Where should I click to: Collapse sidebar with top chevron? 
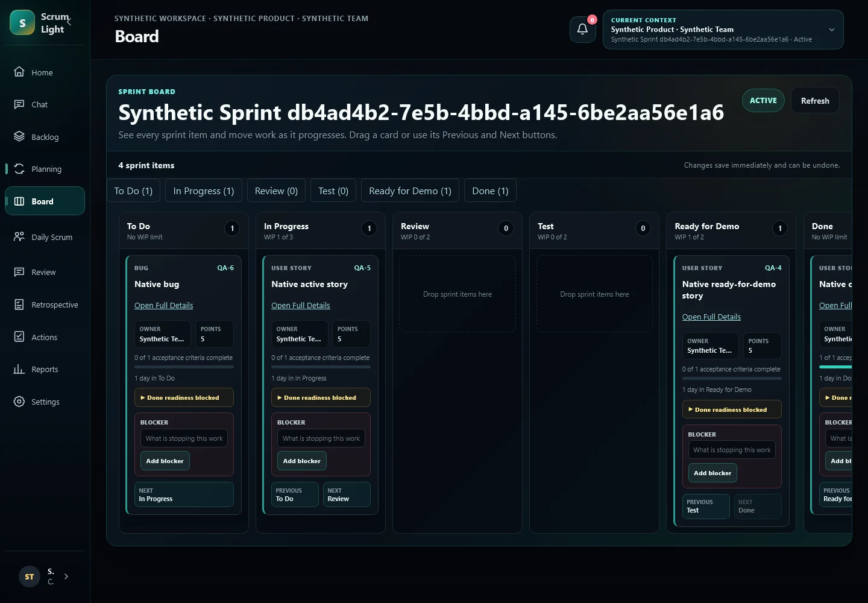[x=69, y=21]
